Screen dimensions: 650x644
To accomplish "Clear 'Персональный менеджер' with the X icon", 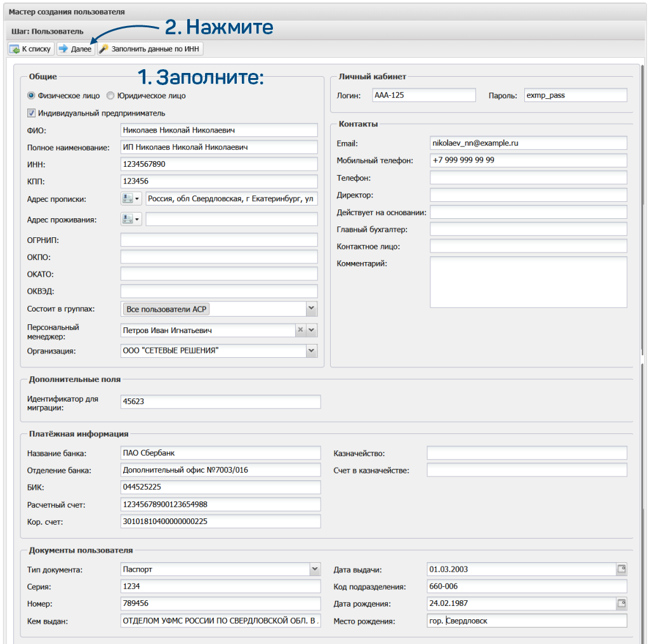I will 300,330.
